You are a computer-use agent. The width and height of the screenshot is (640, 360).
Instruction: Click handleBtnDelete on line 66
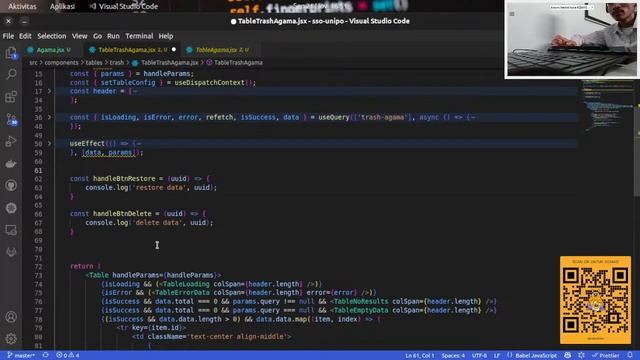pos(122,213)
